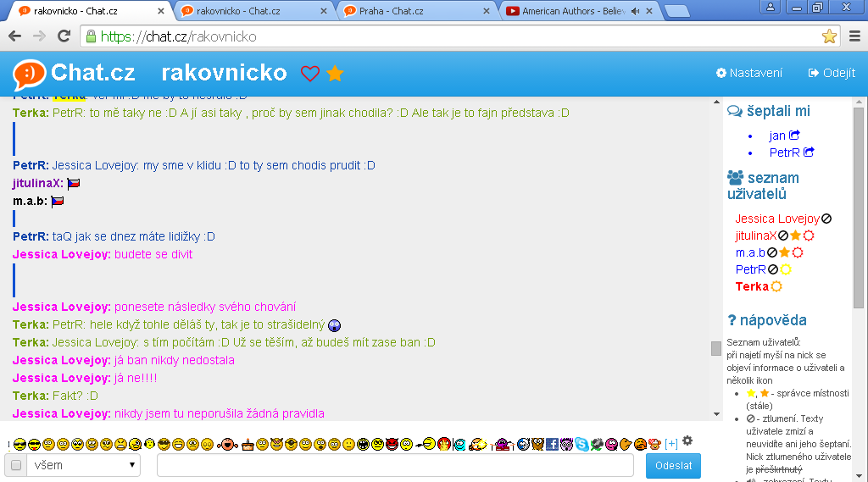The image size is (868, 482).
Task: Toggle mute icon next to jitulinaX
Action: [782, 235]
